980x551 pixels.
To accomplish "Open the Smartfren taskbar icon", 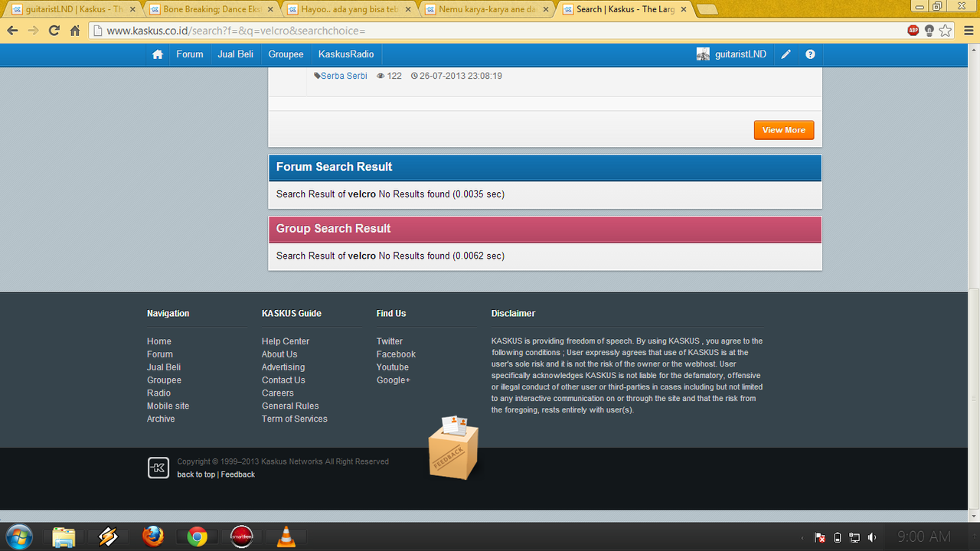I will coord(242,537).
